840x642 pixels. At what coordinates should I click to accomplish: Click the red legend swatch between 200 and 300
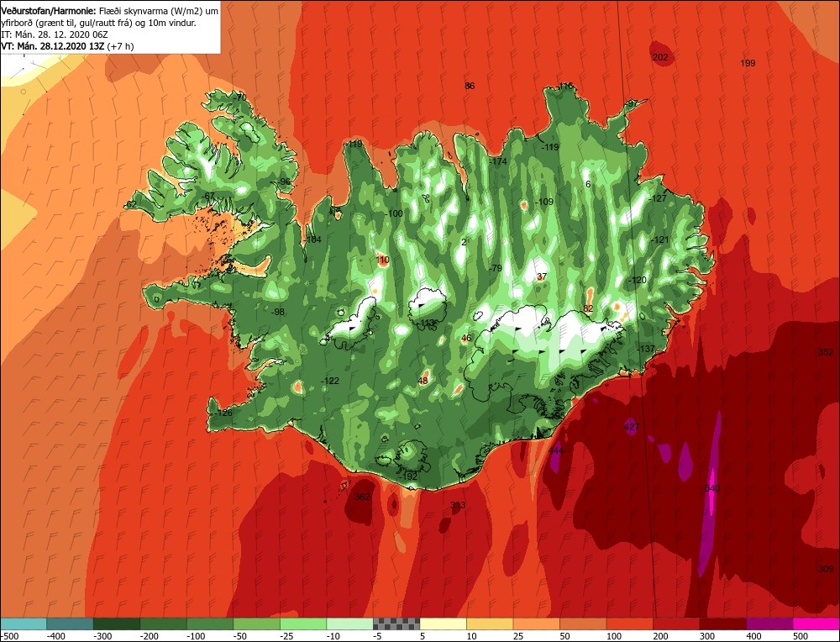[x=676, y=624]
